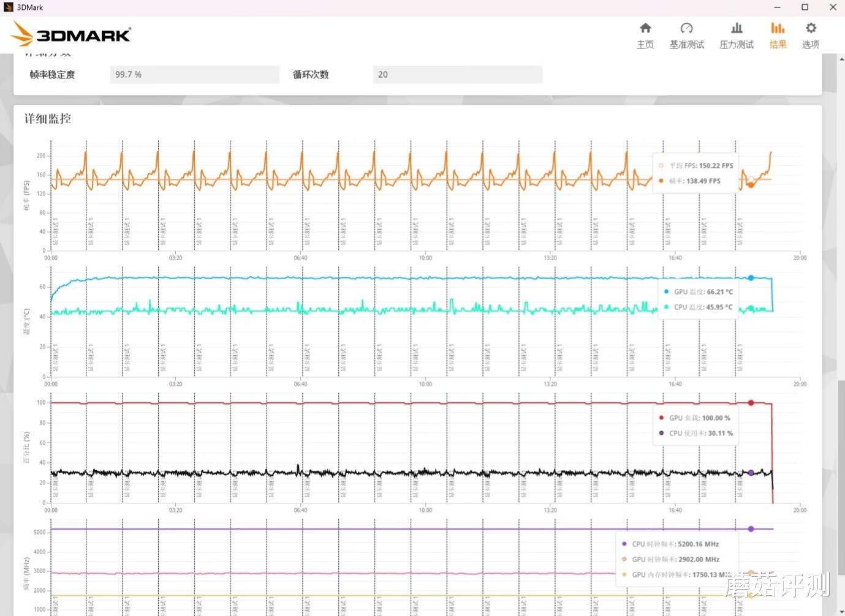Click the 3DMark app icon in the title bar
845x616 pixels.
[8, 7]
